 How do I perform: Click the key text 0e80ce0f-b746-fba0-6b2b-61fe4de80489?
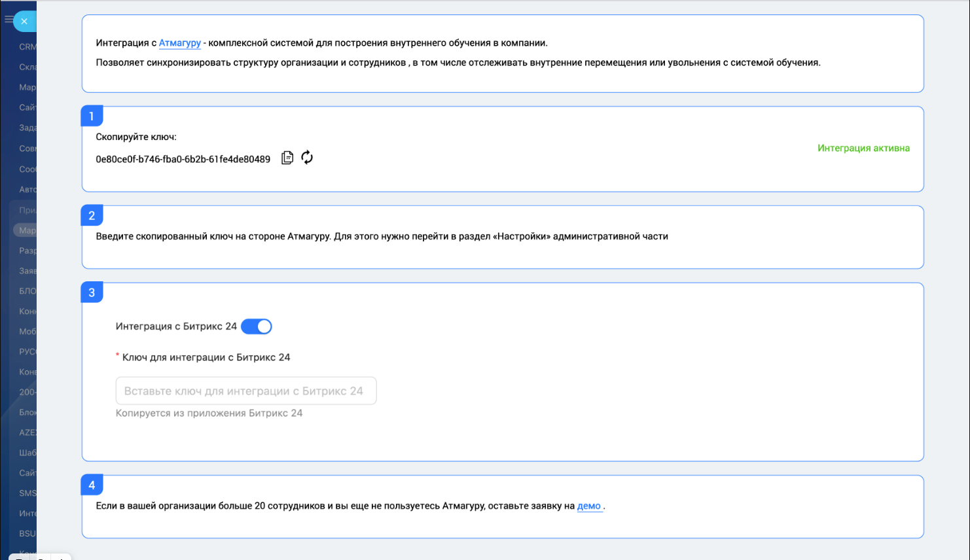(183, 159)
